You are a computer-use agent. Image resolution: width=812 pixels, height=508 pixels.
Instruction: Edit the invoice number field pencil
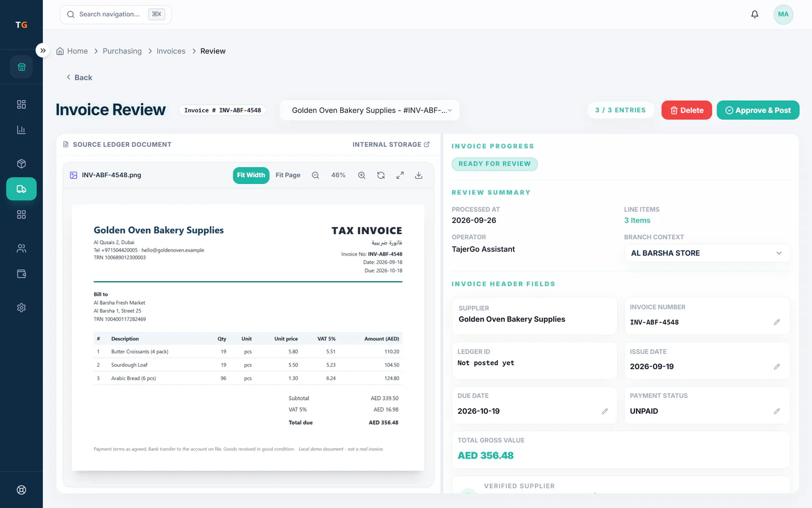coord(776,322)
